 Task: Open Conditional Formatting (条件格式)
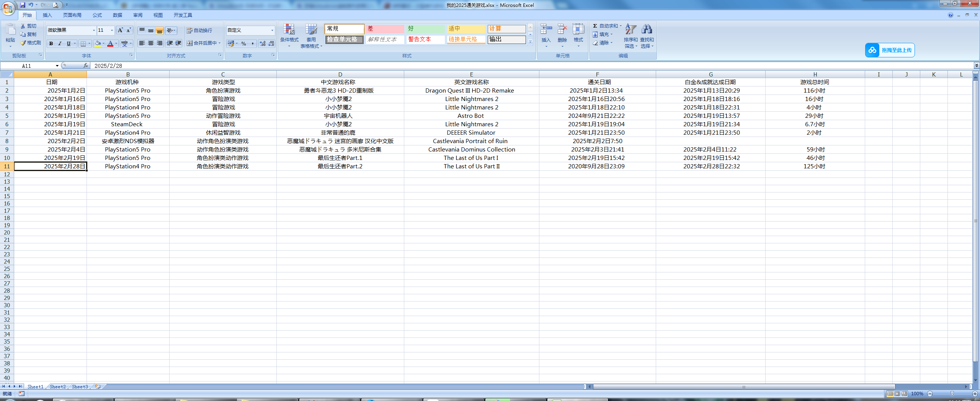(289, 36)
